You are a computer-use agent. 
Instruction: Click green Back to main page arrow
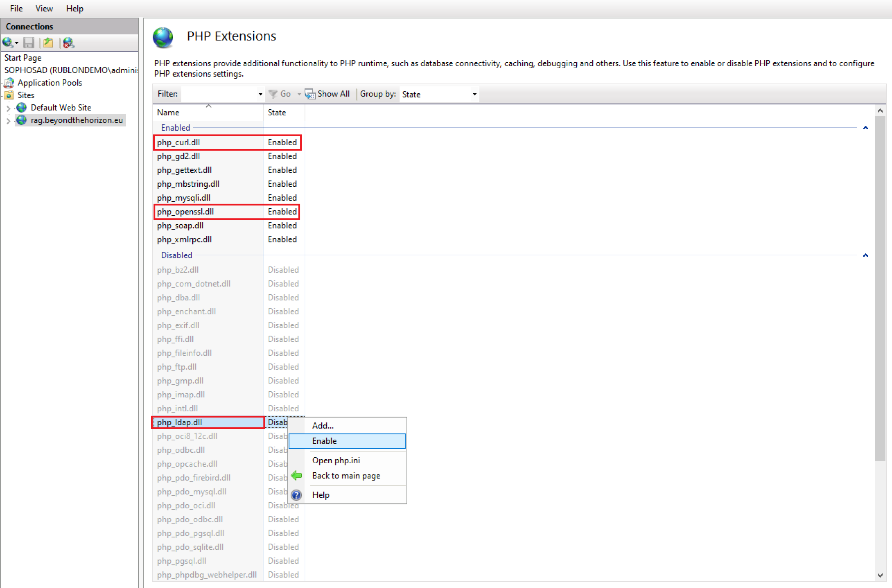296,475
